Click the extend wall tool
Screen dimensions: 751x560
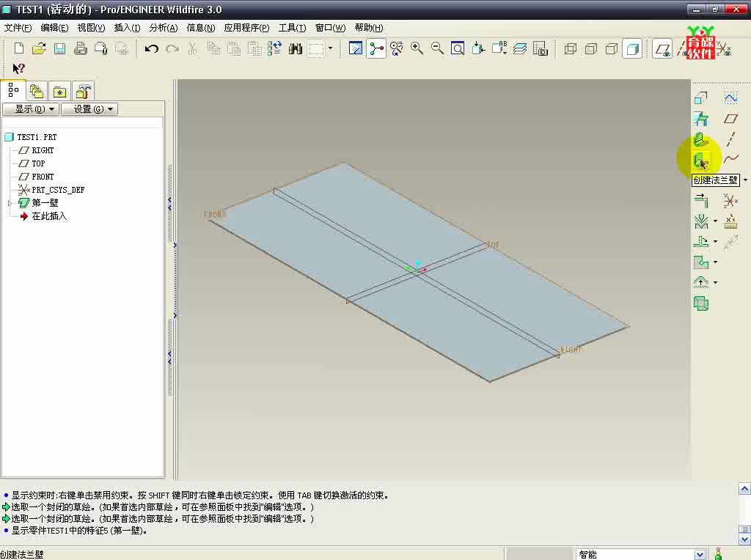pos(701,201)
